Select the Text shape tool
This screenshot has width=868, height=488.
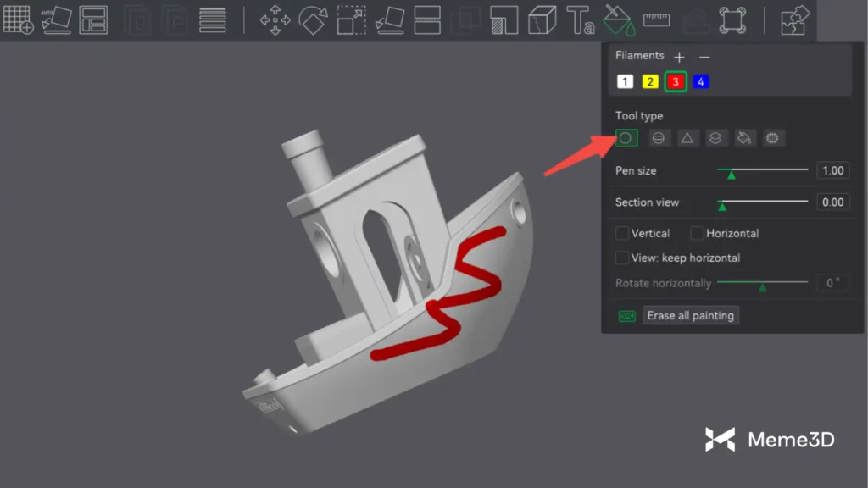coord(580,19)
